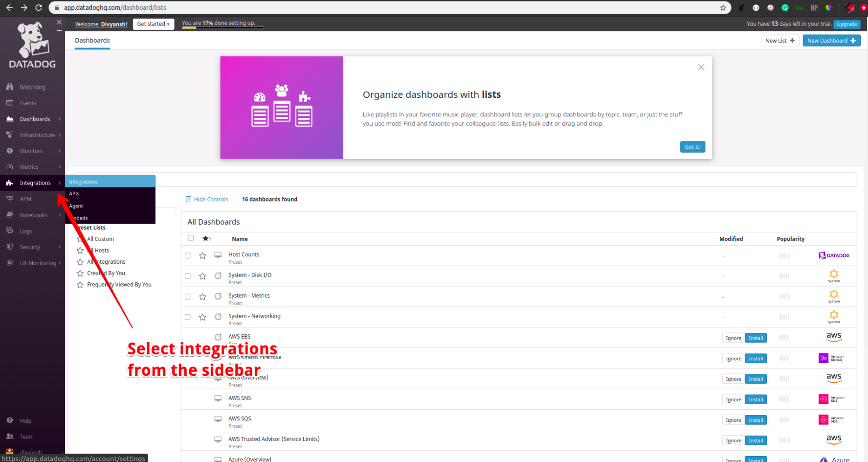This screenshot has width=868, height=462.
Task: Select the All Custom preset list
Action: coord(101,239)
